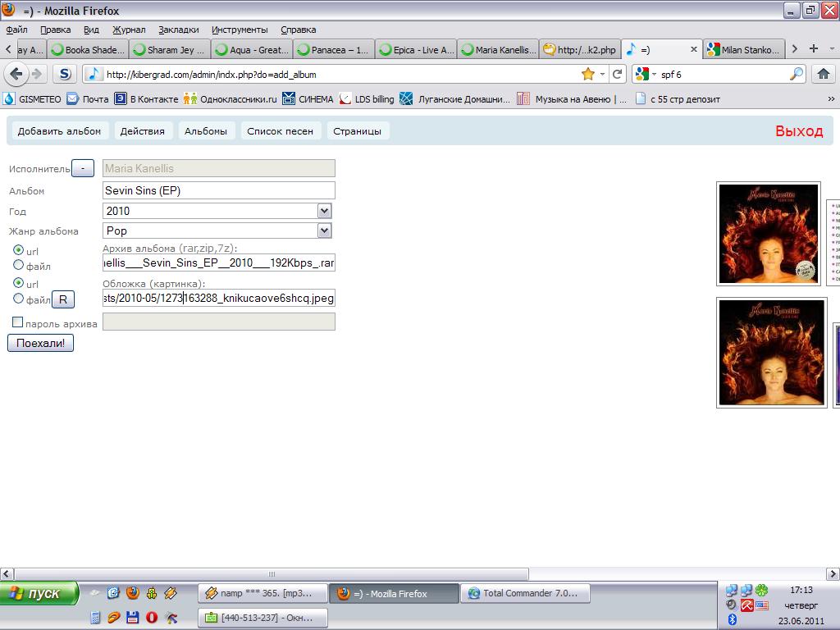Click the Поехали! submit button
840x630 pixels.
click(x=41, y=344)
